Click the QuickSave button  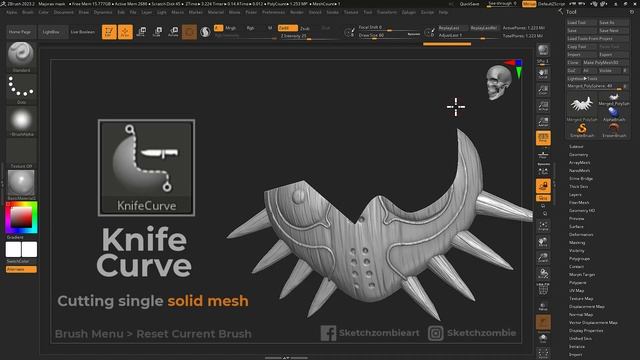(469, 4)
